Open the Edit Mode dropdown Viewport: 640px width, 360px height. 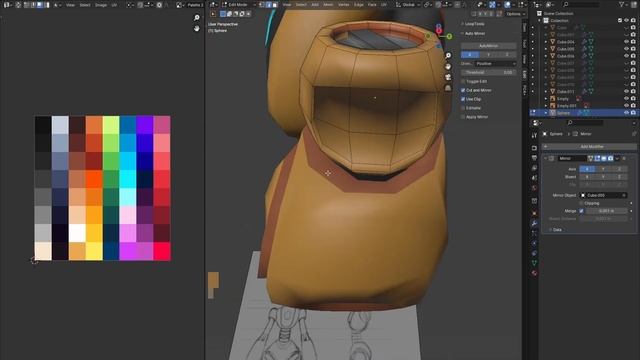tap(239, 5)
